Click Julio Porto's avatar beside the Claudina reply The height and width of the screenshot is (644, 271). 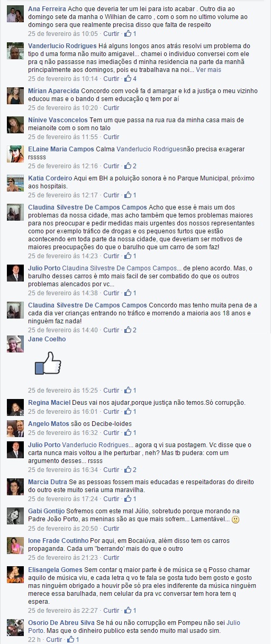[15, 273]
